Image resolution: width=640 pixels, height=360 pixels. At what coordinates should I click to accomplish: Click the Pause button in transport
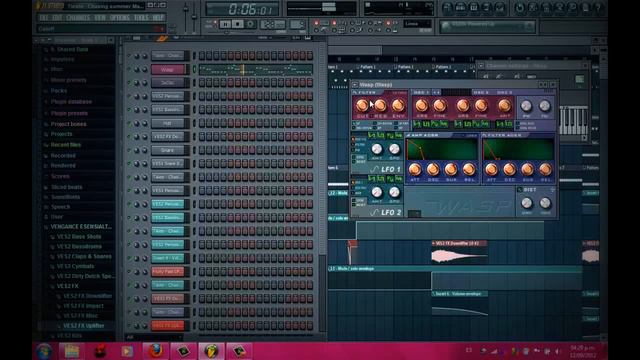pyautogui.click(x=224, y=24)
